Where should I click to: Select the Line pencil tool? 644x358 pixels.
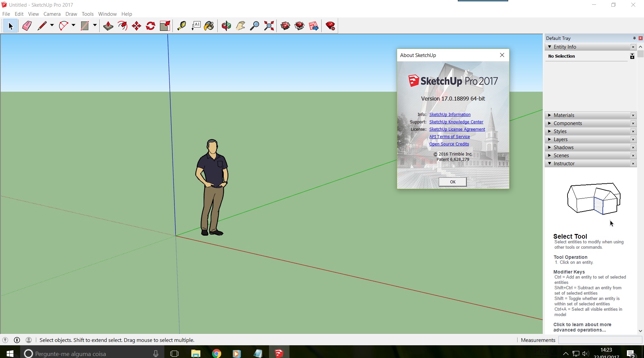pos(42,26)
